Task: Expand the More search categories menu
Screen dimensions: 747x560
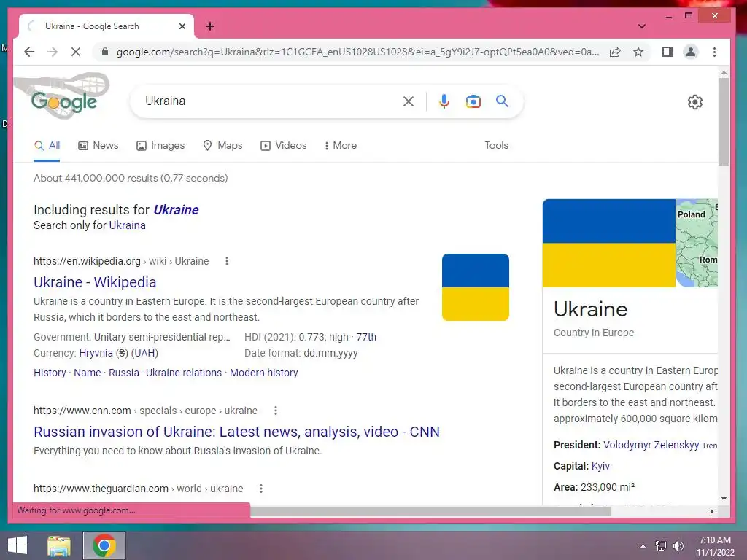Action: point(340,146)
